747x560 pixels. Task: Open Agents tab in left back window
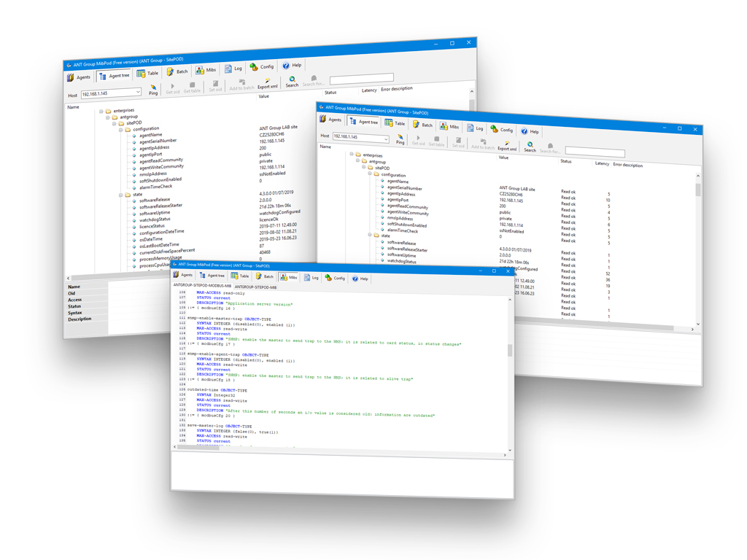pos(79,77)
